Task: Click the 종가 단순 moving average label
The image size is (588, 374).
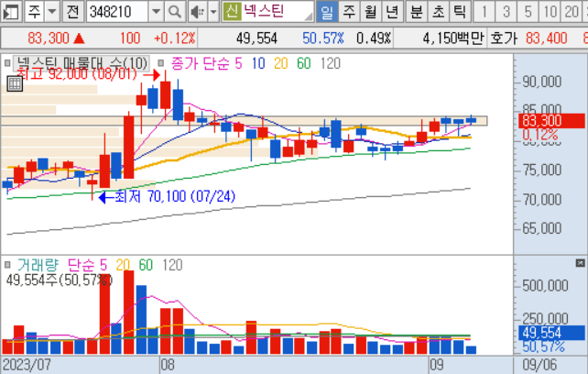Action: click(x=201, y=63)
